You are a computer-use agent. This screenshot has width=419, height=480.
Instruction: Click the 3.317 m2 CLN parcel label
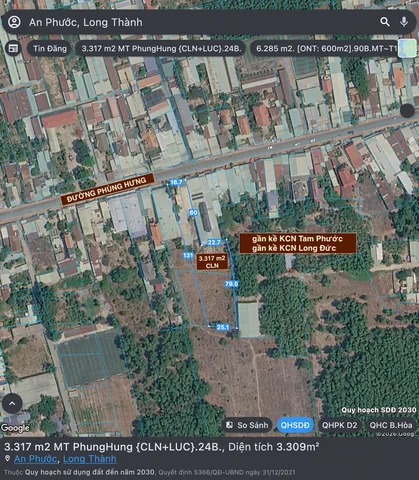(212, 262)
